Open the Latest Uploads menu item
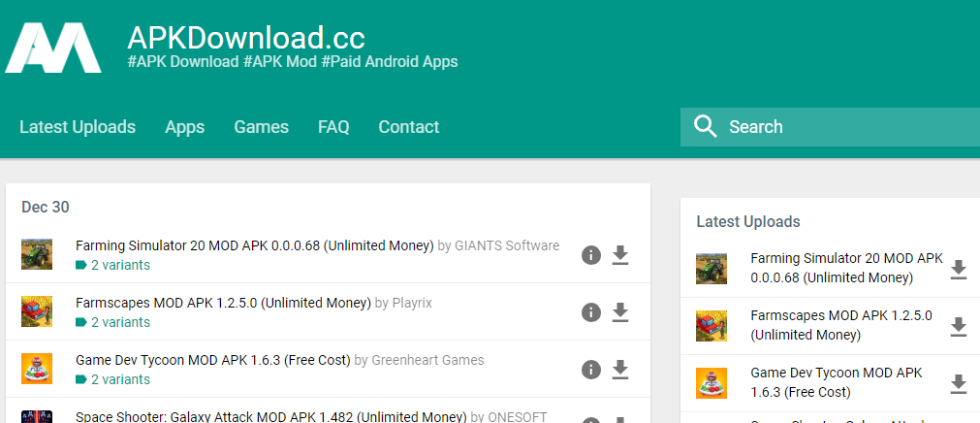980x423 pixels. pos(78,127)
